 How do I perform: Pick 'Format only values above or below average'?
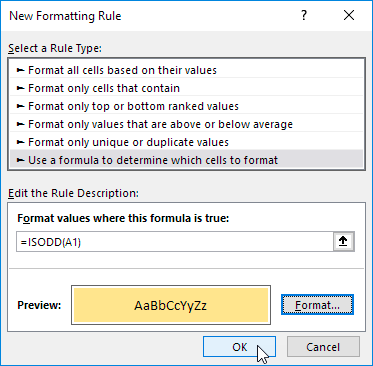pyautogui.click(x=186, y=124)
